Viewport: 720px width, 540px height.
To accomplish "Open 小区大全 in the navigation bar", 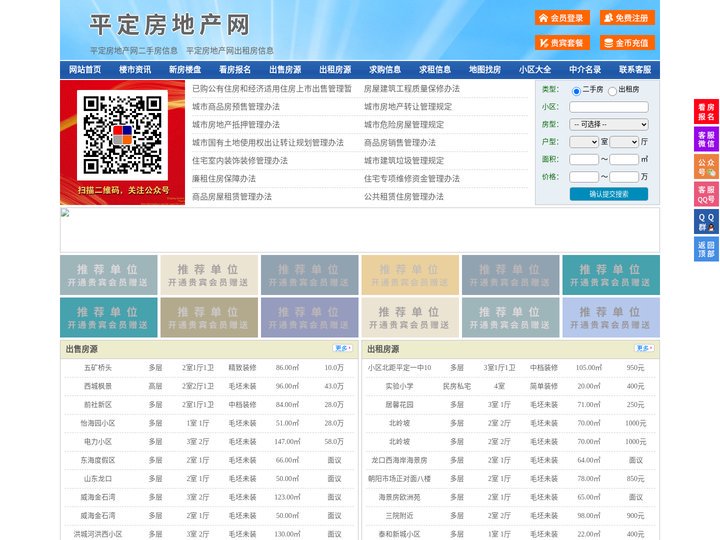I will [x=535, y=70].
